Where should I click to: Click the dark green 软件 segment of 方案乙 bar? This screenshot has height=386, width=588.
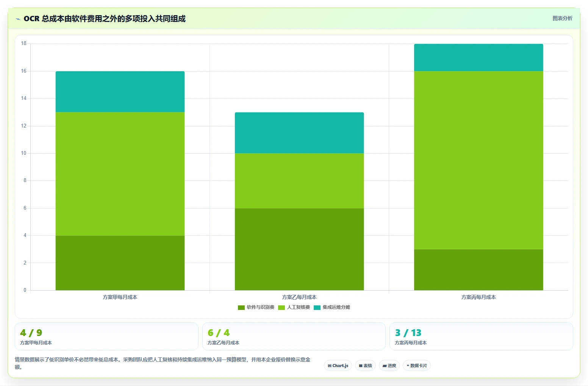[x=299, y=249]
